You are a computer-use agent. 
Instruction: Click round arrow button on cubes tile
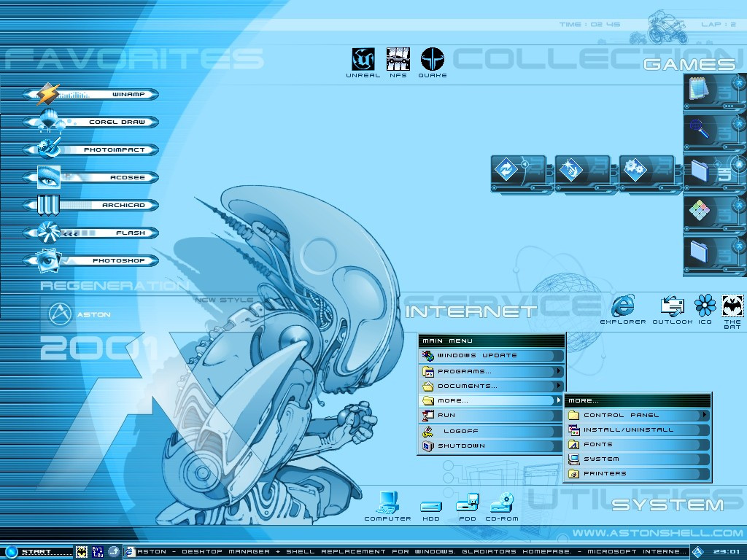[x=740, y=205]
